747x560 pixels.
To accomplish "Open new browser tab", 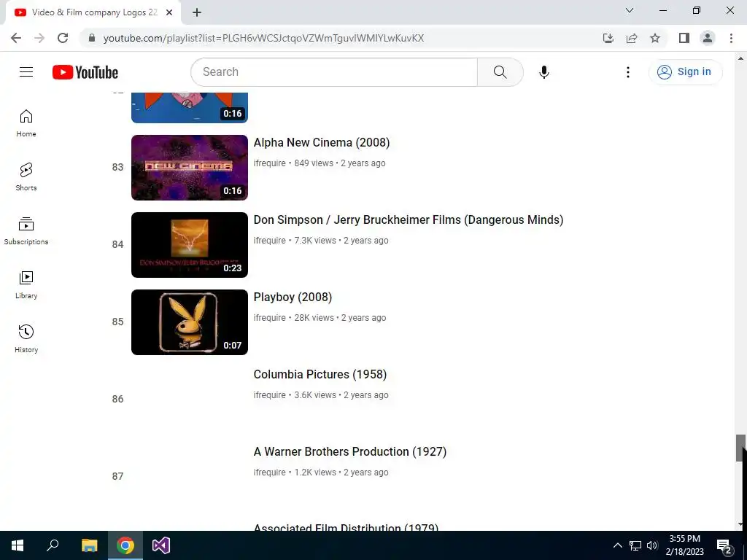I will coord(197,12).
